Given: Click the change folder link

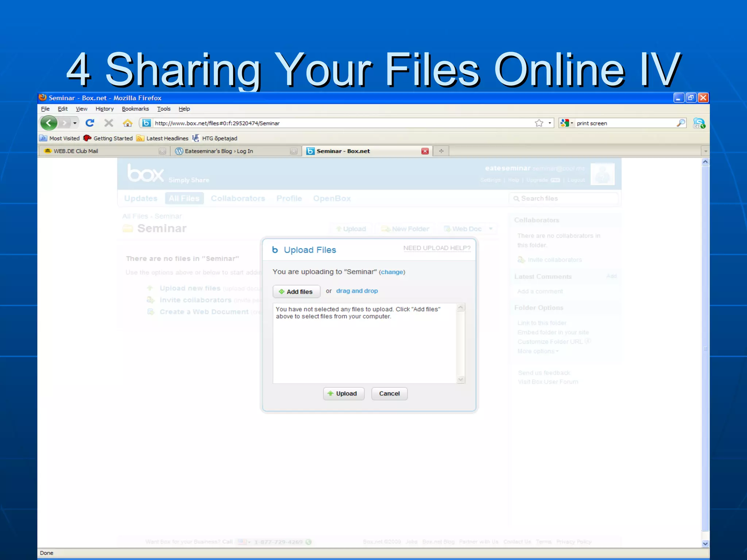Looking at the screenshot, I should [392, 272].
